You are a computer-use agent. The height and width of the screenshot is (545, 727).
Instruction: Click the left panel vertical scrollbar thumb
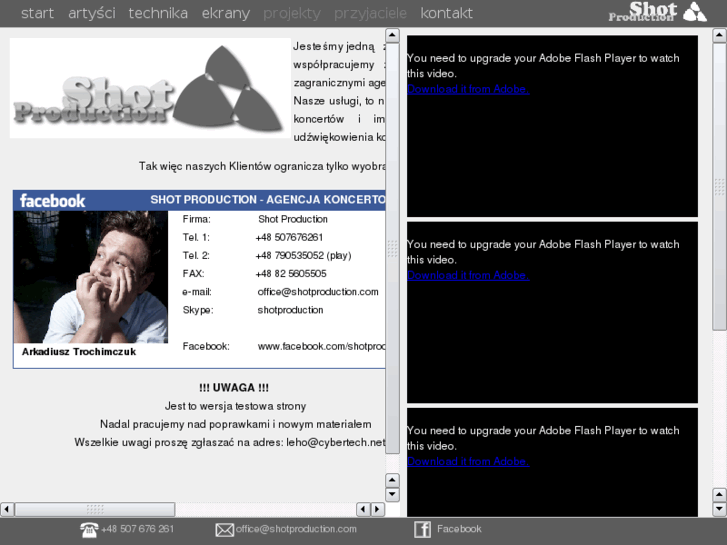392,248
